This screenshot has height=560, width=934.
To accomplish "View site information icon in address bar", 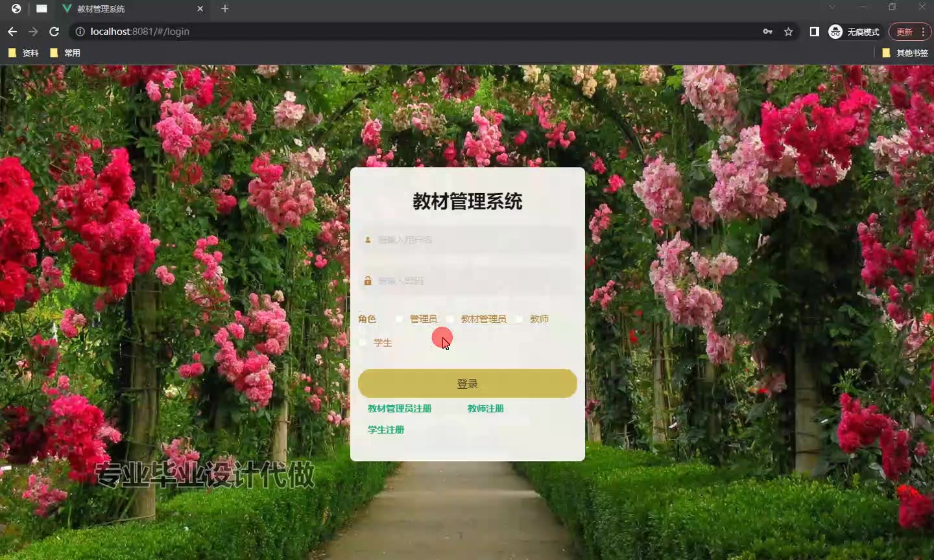I will 80,31.
